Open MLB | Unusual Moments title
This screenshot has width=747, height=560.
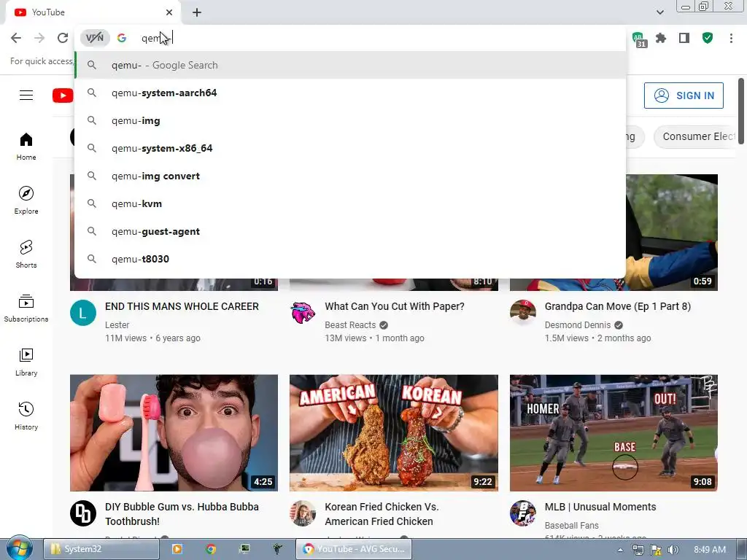pos(600,507)
